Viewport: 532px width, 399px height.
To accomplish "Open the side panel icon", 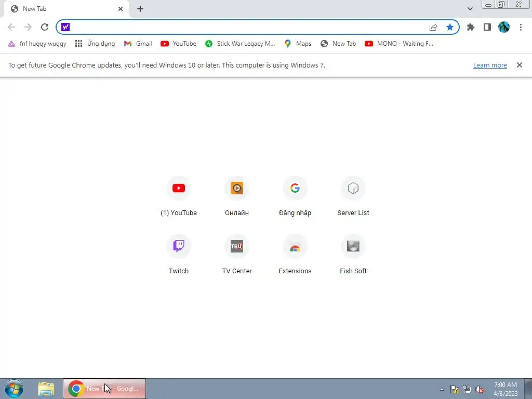I will 487,27.
